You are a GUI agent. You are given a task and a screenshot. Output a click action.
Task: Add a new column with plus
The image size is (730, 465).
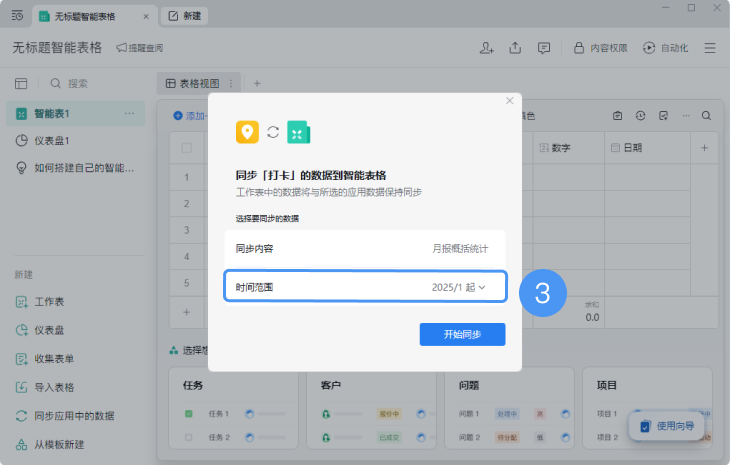click(704, 148)
